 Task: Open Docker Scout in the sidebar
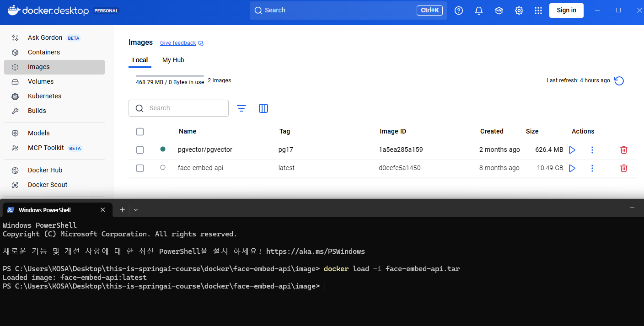54,185
